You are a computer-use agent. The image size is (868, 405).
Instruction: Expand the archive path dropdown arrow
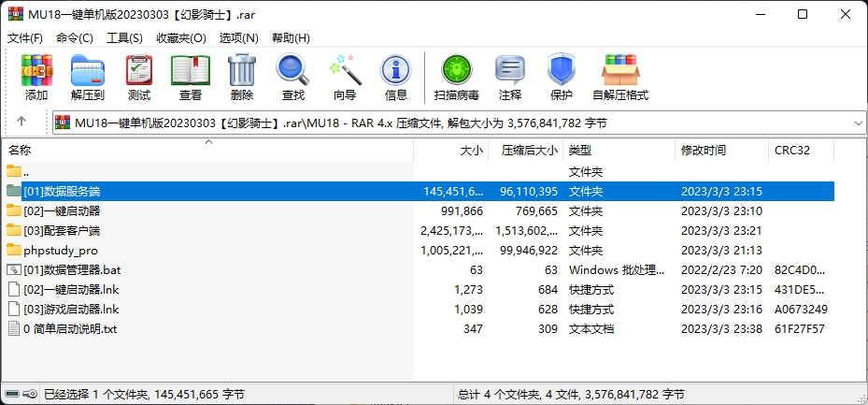858,123
